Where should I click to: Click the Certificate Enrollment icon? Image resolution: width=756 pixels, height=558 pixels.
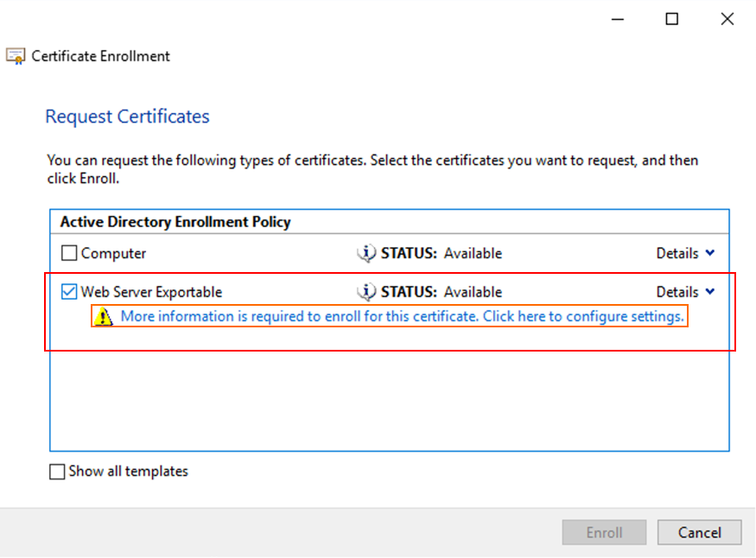point(15,55)
